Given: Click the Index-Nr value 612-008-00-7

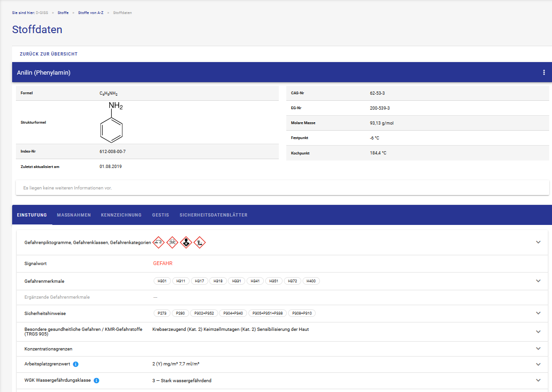Looking at the screenshot, I should [x=113, y=152].
